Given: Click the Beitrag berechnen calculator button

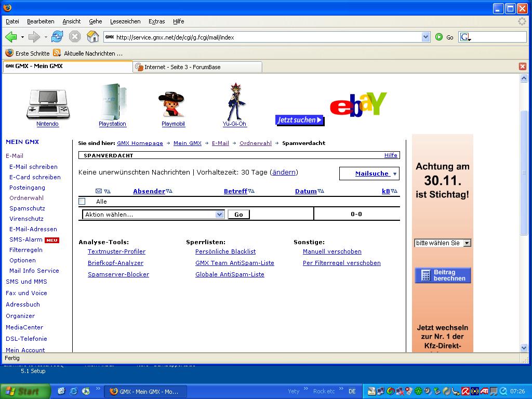Looking at the screenshot, I should click(443, 275).
